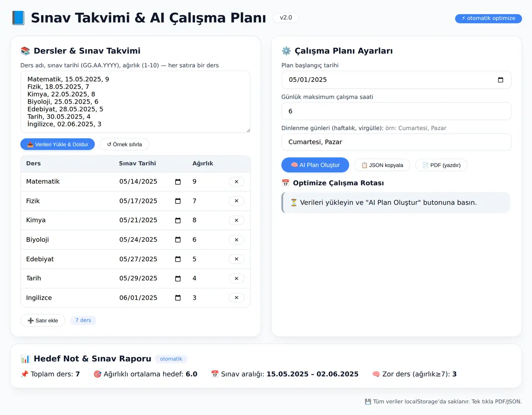
Task: Click AI Plan Oluştur button
Action: click(x=315, y=165)
